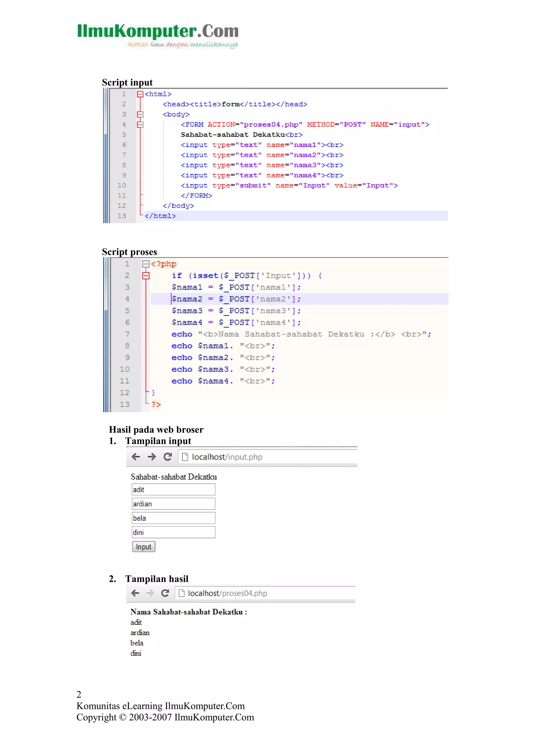Collapse the <html> tag fold marker
The height and width of the screenshot is (756, 535).
pos(140,94)
